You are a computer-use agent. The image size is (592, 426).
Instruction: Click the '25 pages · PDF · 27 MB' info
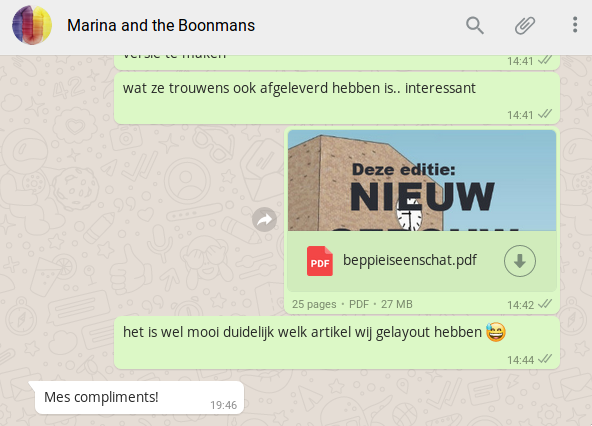click(352, 304)
